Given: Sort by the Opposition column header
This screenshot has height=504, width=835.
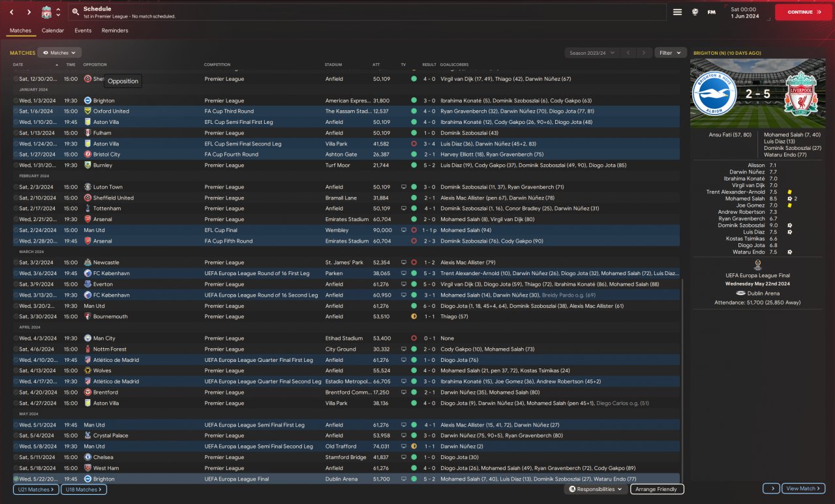Looking at the screenshot, I should (95, 65).
